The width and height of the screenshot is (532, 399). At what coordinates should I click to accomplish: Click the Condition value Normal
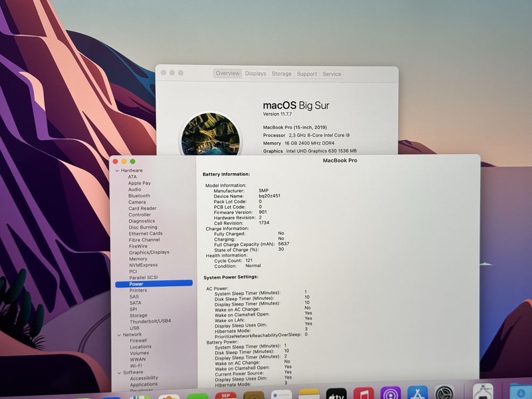253,265
